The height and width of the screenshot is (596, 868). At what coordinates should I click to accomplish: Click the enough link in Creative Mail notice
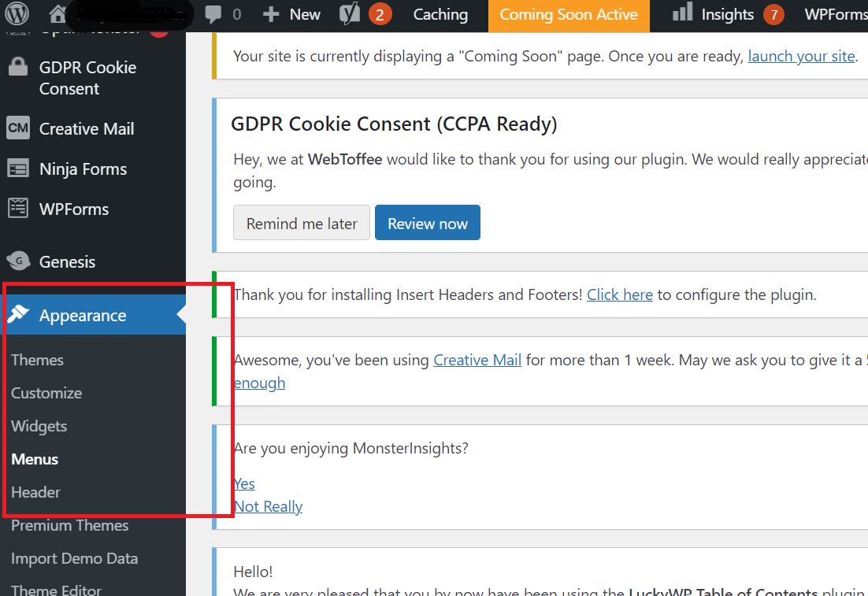[x=259, y=383]
